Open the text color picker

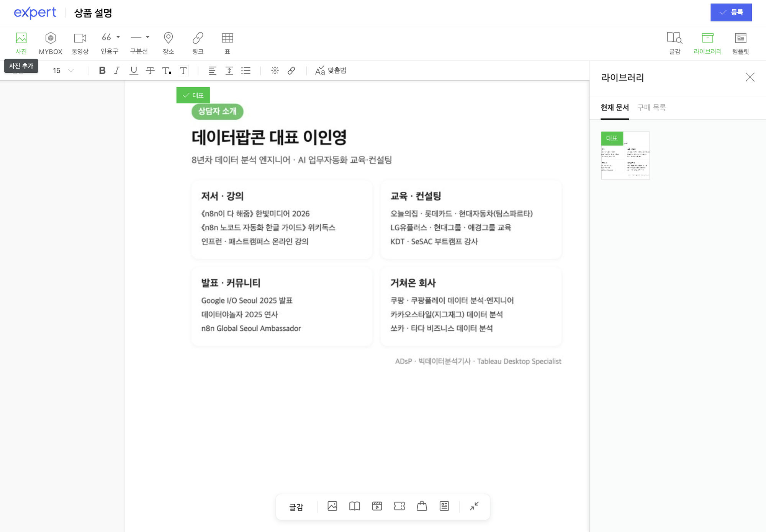pyautogui.click(x=167, y=70)
